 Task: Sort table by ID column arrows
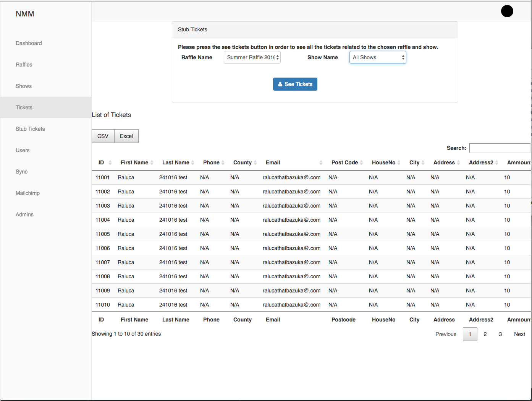[110, 163]
